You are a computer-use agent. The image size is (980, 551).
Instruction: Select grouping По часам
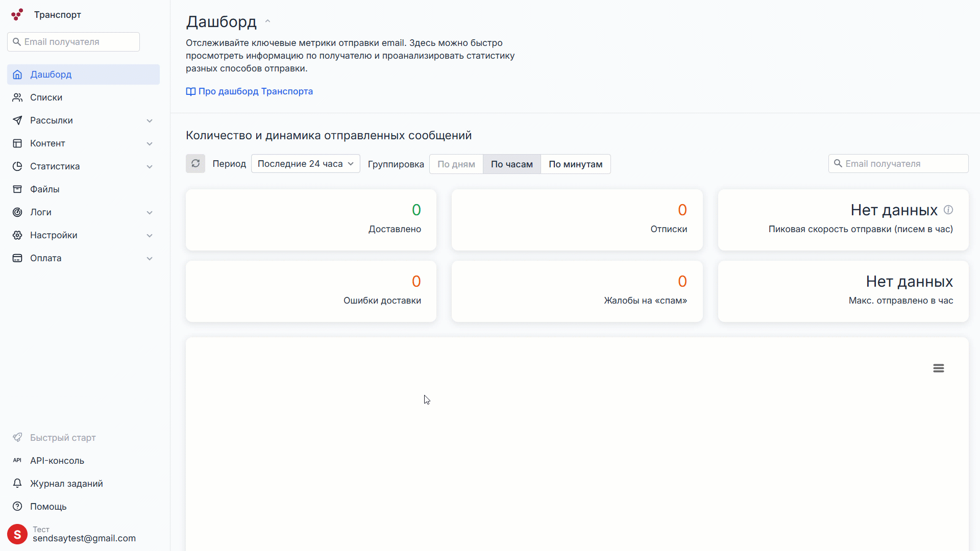click(511, 164)
